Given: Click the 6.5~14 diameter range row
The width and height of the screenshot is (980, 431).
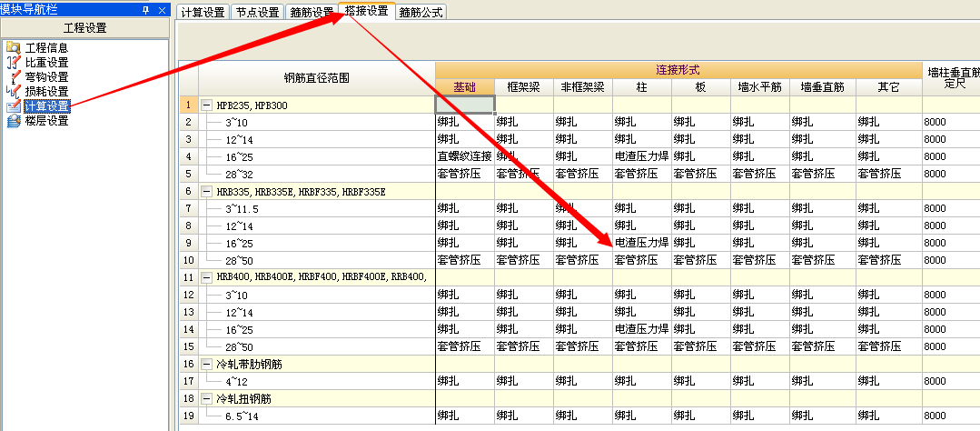Looking at the screenshot, I should (317, 416).
